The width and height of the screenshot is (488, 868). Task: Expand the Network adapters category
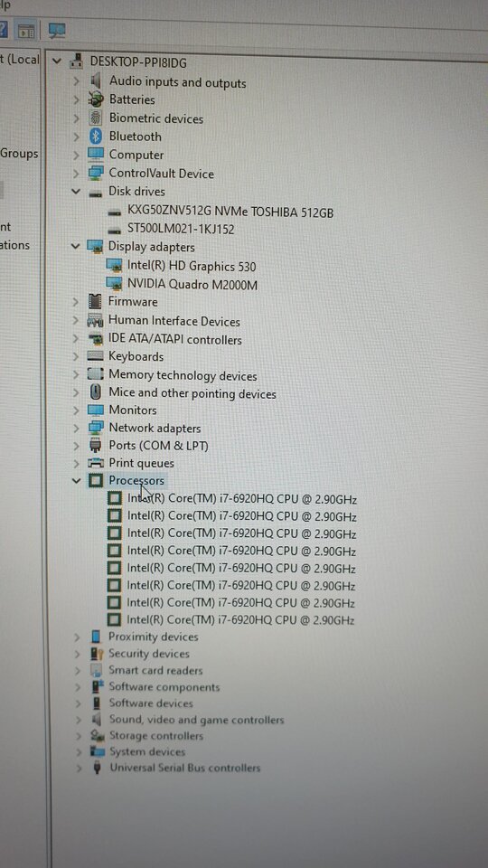pos(76,428)
